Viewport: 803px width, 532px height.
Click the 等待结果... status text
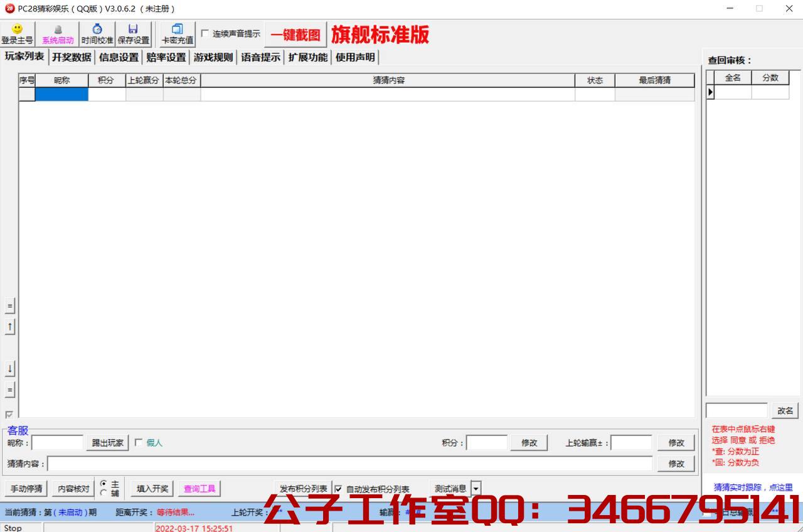coord(176,512)
